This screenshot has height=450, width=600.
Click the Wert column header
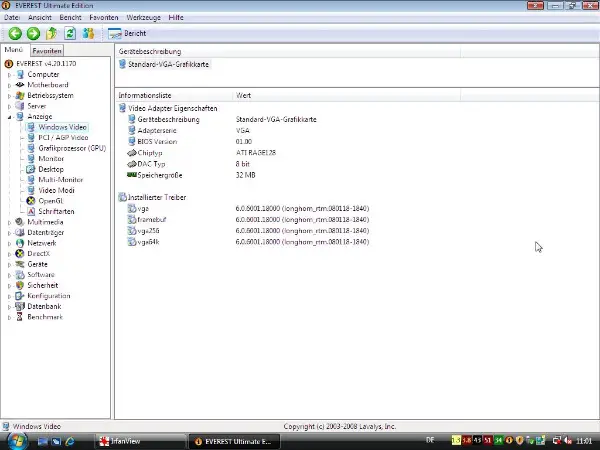click(x=243, y=96)
